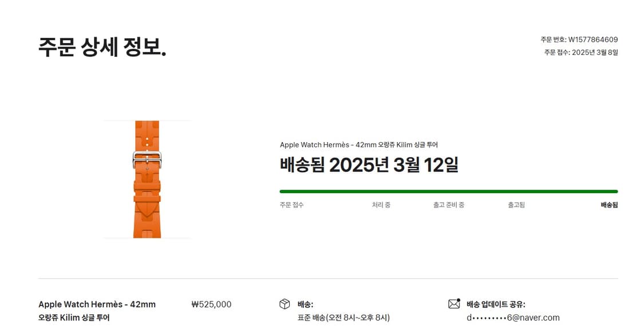Click the envelope icon for delivery updates
This screenshot has width=644, height=330.
454,304
